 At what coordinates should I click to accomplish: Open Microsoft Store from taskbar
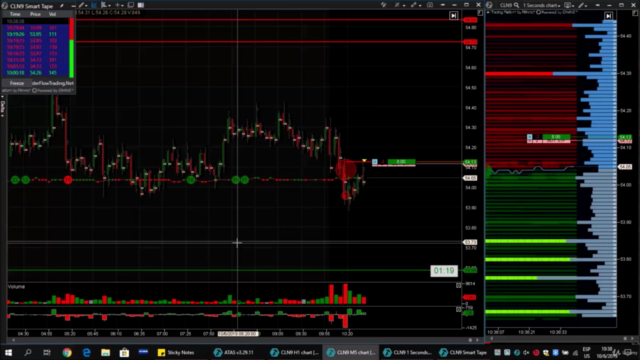pos(124,352)
